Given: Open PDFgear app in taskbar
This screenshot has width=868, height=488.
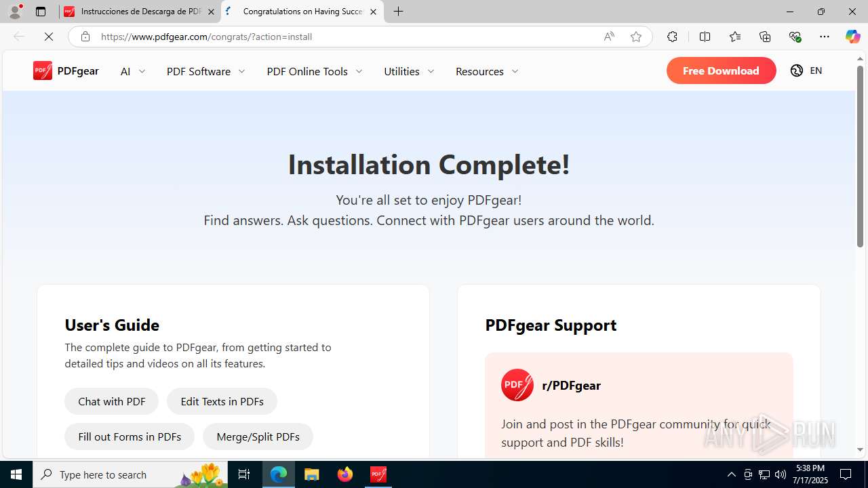Looking at the screenshot, I should point(378,474).
